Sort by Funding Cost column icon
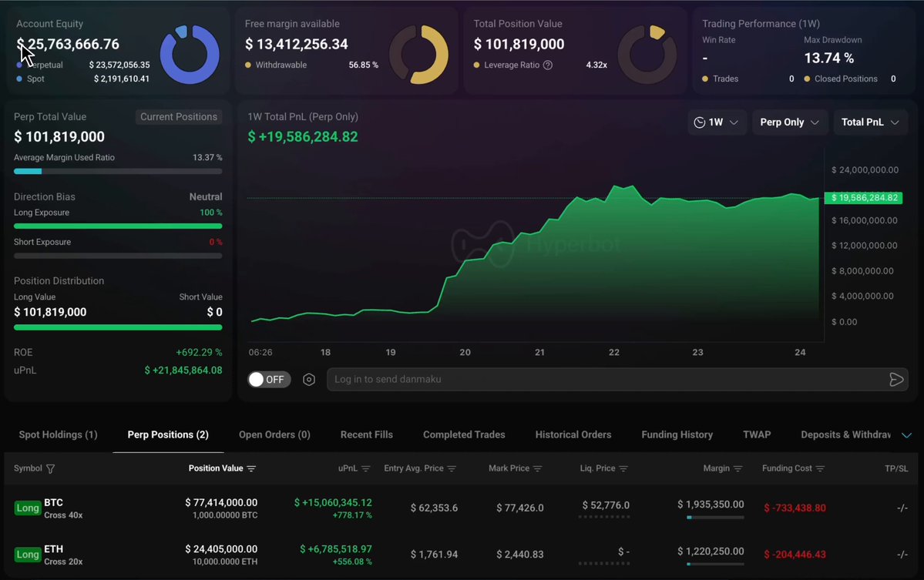The width and height of the screenshot is (924, 580). (820, 469)
